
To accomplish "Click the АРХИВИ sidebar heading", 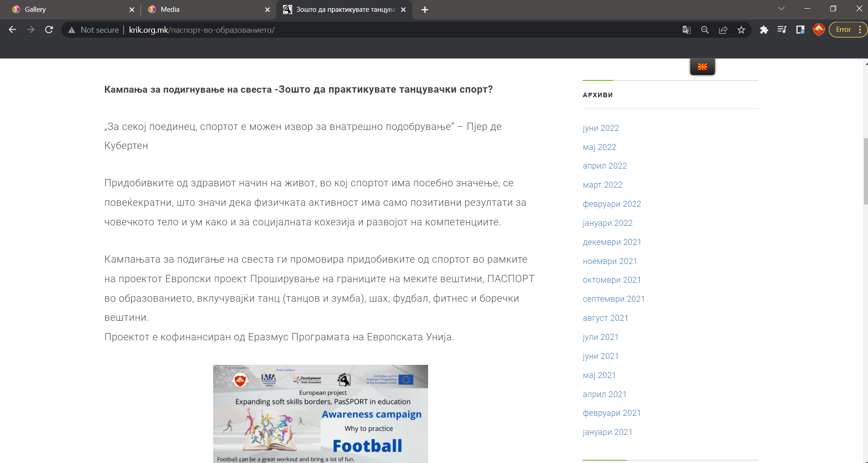I will (x=598, y=95).
